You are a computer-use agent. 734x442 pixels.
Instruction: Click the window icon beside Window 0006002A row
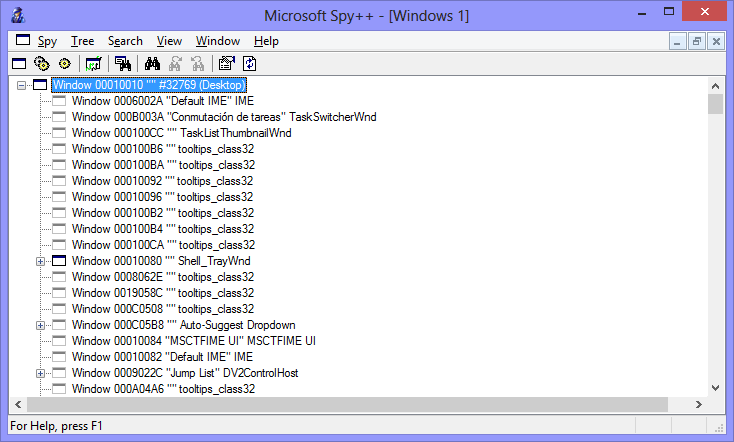pos(59,101)
